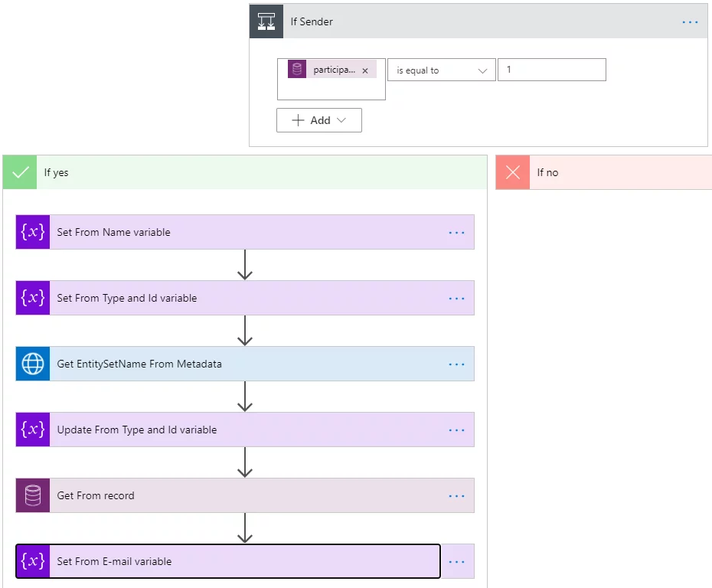Open the ellipsis menu for Get From record
The image size is (712, 588).
456,496
